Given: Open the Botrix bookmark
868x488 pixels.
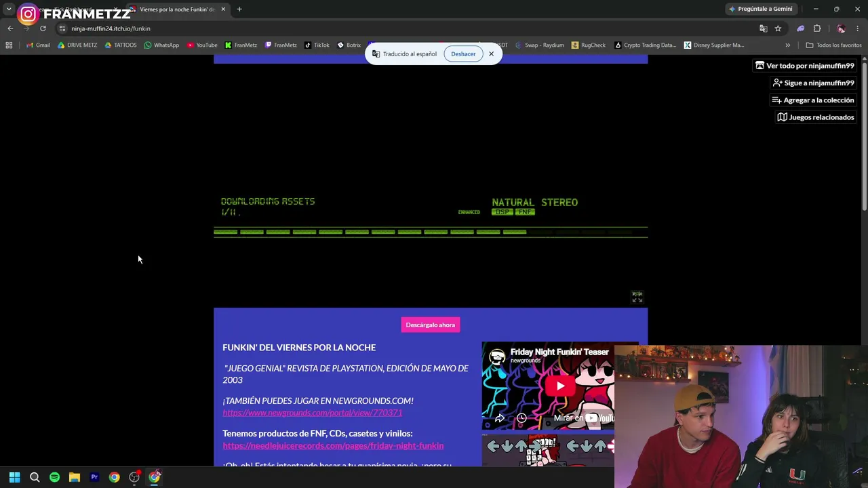Looking at the screenshot, I should point(349,45).
